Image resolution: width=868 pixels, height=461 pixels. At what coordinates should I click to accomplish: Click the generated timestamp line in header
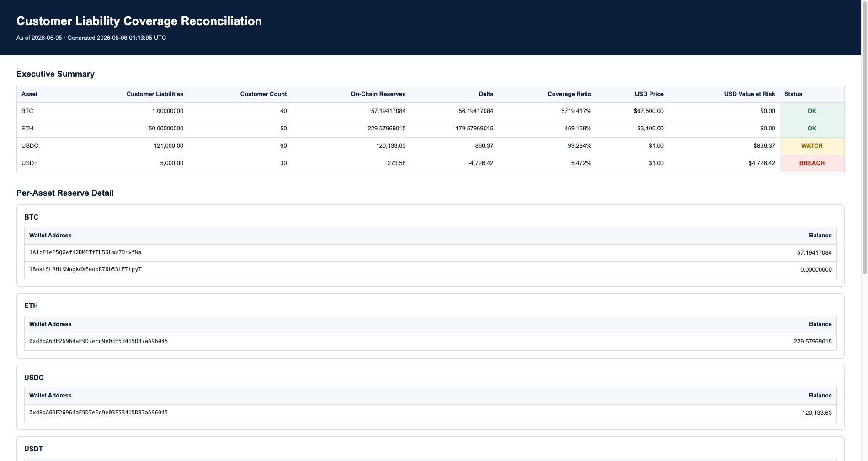click(91, 38)
